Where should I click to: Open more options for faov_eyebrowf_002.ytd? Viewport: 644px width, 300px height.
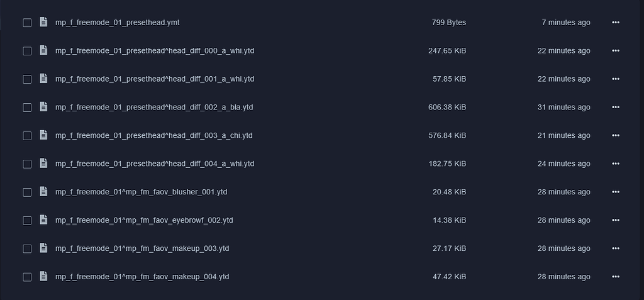[x=615, y=220]
